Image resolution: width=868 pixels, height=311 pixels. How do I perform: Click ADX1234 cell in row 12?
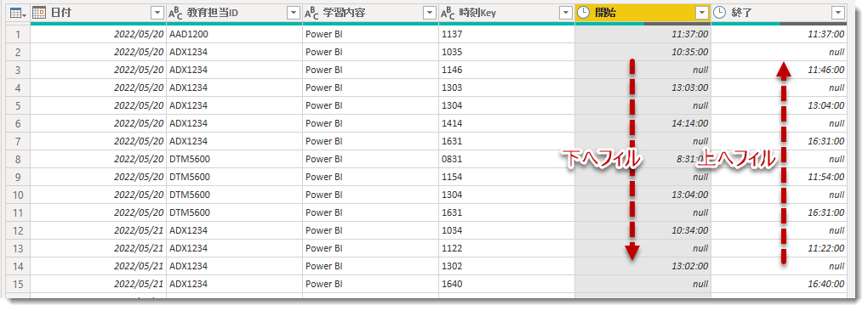click(x=234, y=230)
